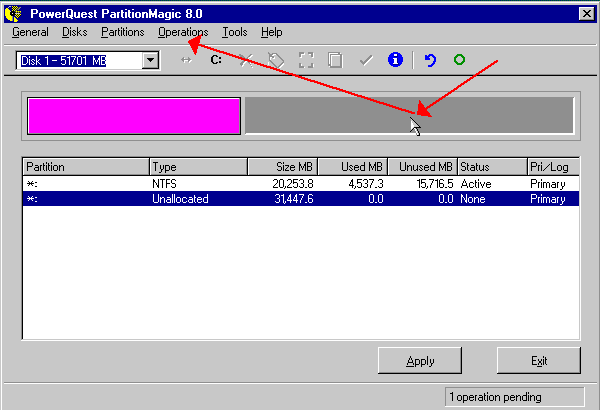Click the delete partition X icon
This screenshot has width=600, height=410.
coord(246,60)
